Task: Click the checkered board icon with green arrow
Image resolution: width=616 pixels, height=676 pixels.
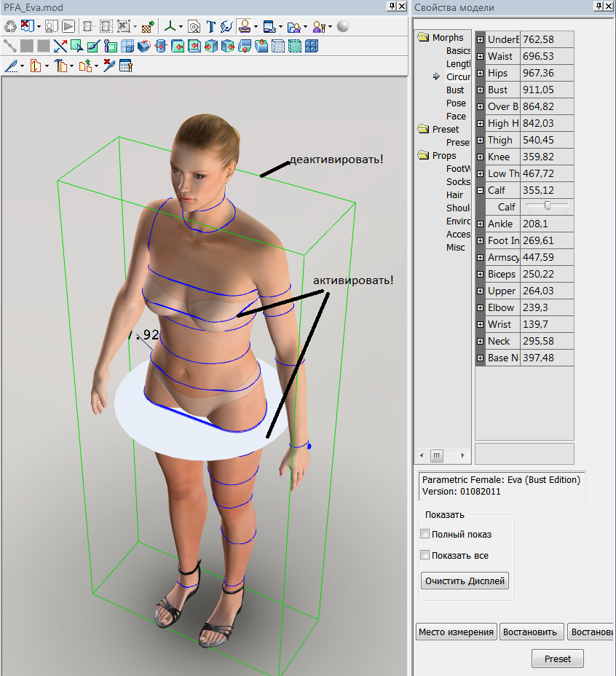Action: (x=147, y=27)
